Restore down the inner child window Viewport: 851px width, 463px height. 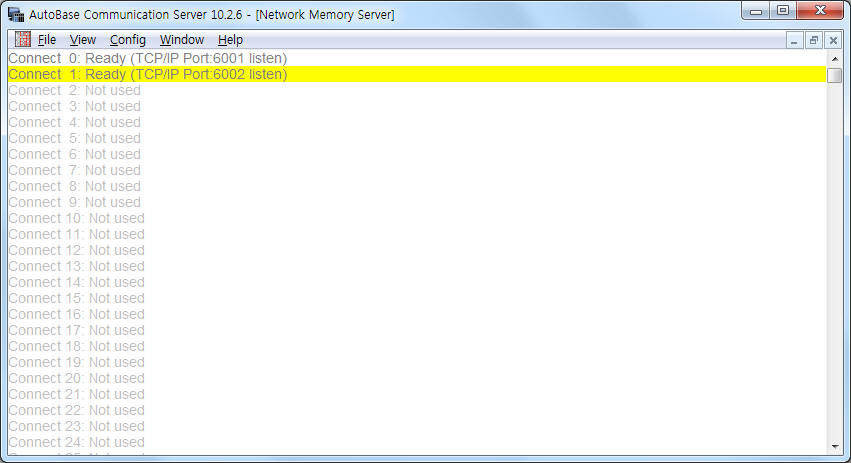814,40
